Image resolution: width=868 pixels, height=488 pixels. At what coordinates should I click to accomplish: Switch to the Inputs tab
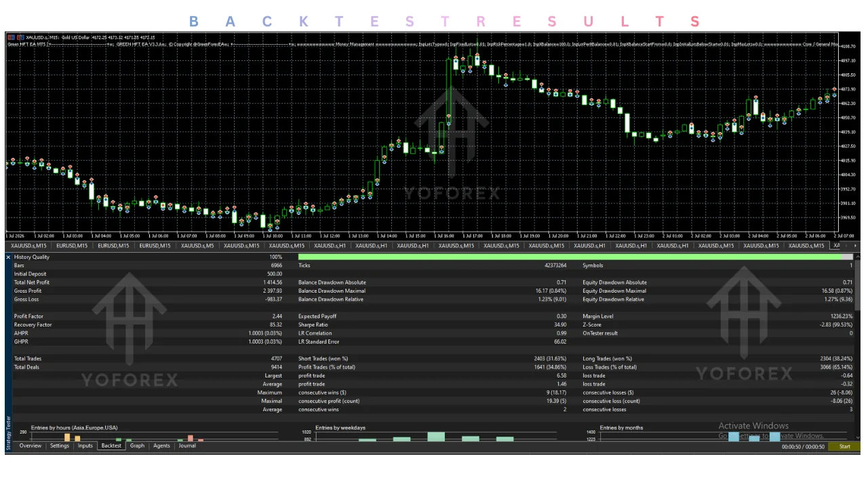click(x=85, y=446)
